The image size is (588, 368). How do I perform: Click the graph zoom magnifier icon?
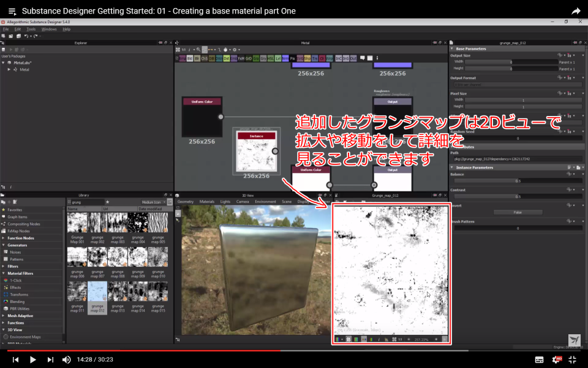198,50
